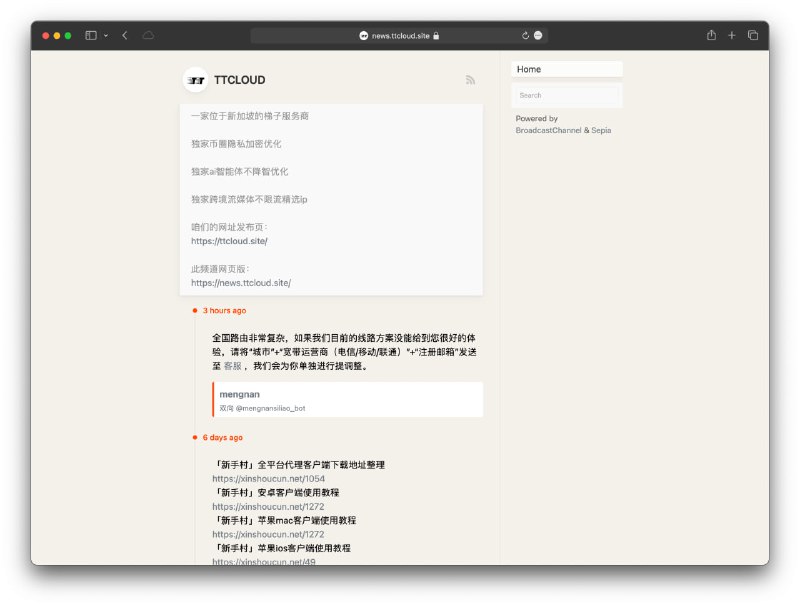Viewport: 800px width, 606px height.
Task: Reload the page using the refresh icon
Action: pyautogui.click(x=524, y=34)
